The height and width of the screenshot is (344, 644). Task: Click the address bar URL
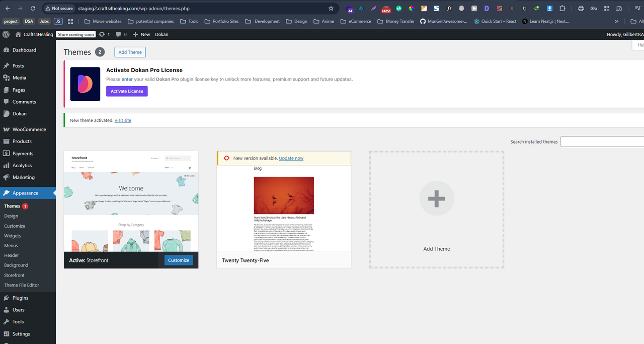point(134,9)
